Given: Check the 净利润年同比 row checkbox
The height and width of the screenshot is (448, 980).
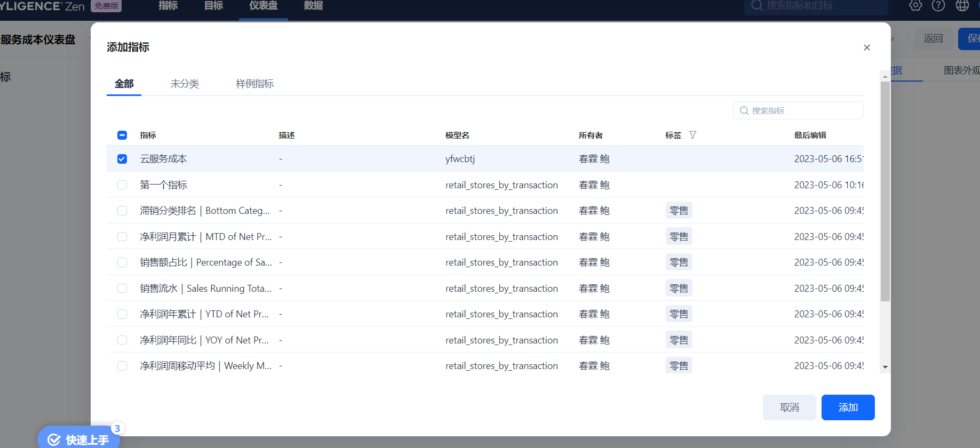Looking at the screenshot, I should [122, 340].
